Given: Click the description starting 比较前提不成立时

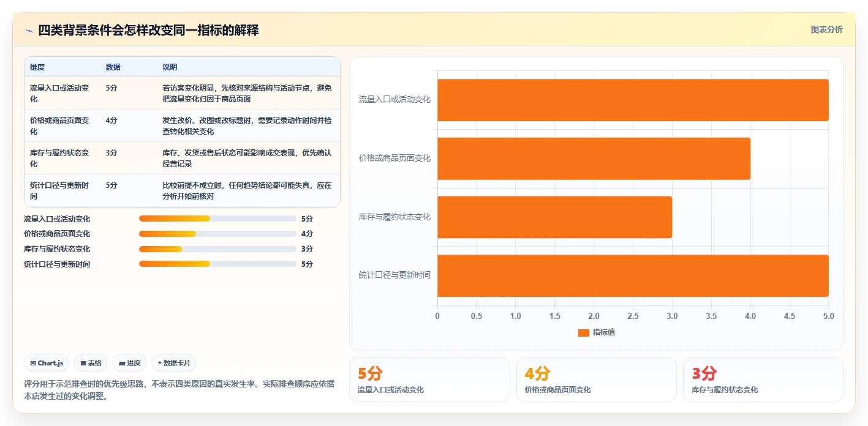Looking at the screenshot, I should 247,190.
